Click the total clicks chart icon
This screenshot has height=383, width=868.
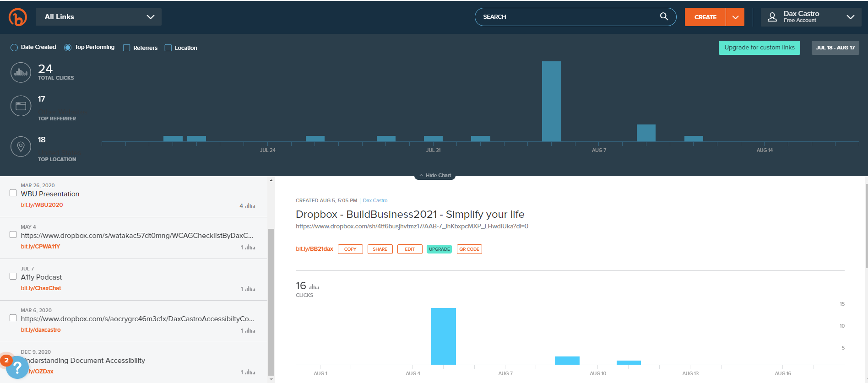[21, 73]
